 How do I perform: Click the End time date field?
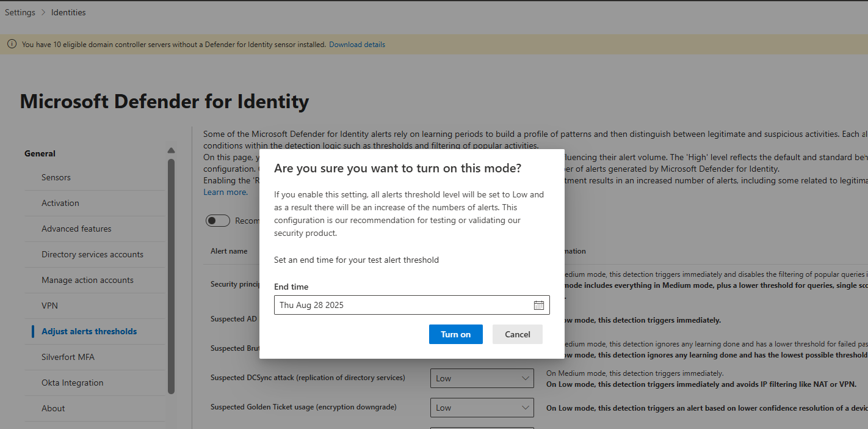(412, 305)
